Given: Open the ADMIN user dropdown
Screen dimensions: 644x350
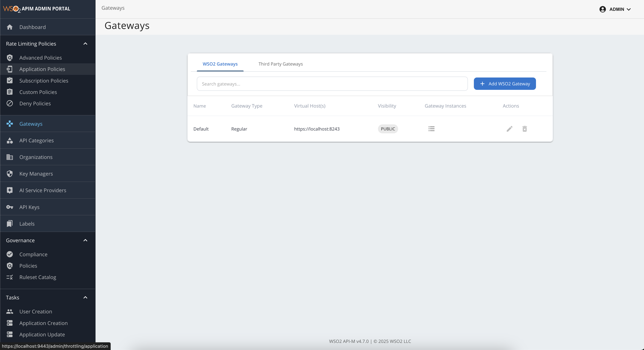Looking at the screenshot, I should pyautogui.click(x=615, y=9).
